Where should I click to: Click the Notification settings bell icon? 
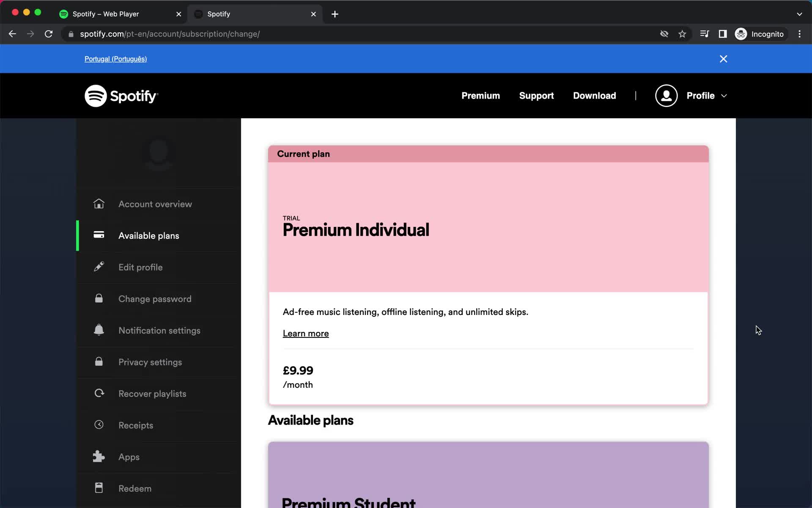click(99, 330)
